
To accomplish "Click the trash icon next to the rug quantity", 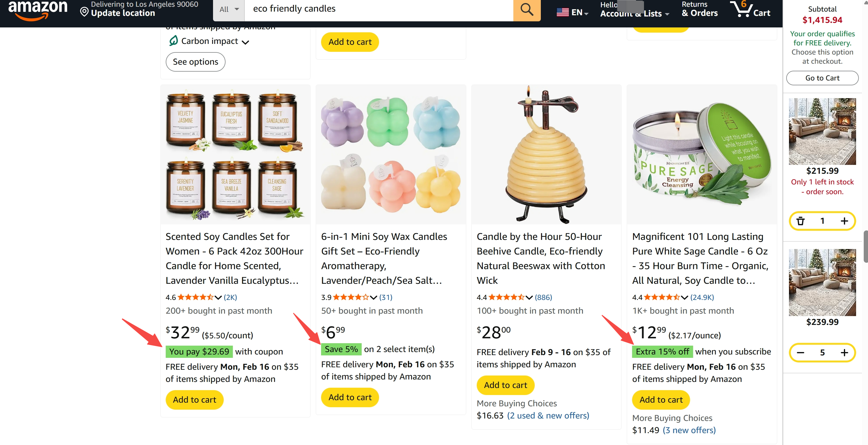I will tap(801, 221).
